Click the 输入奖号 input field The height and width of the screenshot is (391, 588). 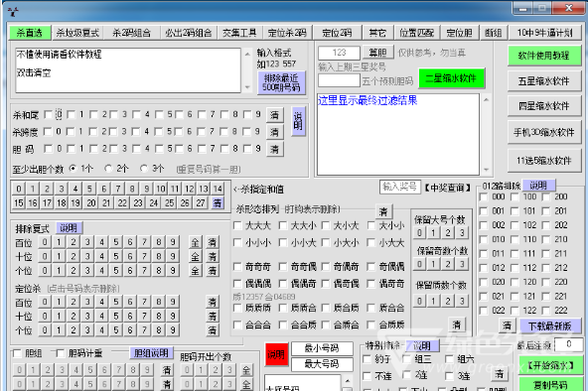coord(399,187)
